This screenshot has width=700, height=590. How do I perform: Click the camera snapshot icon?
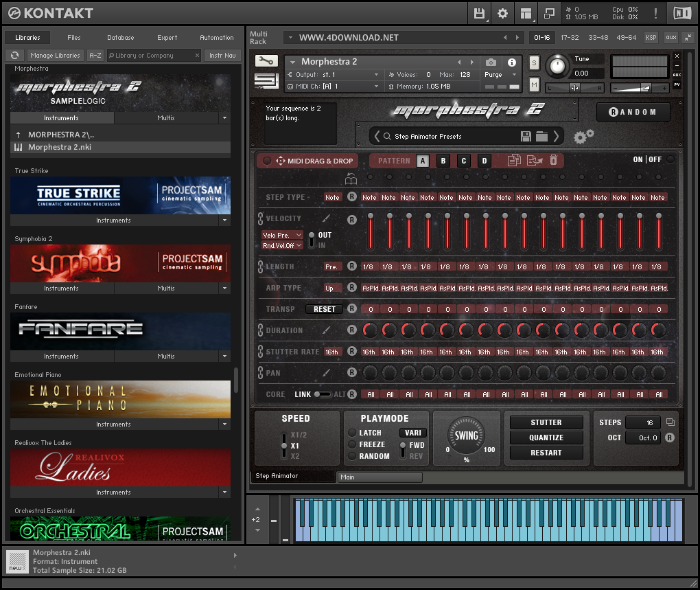tap(491, 63)
